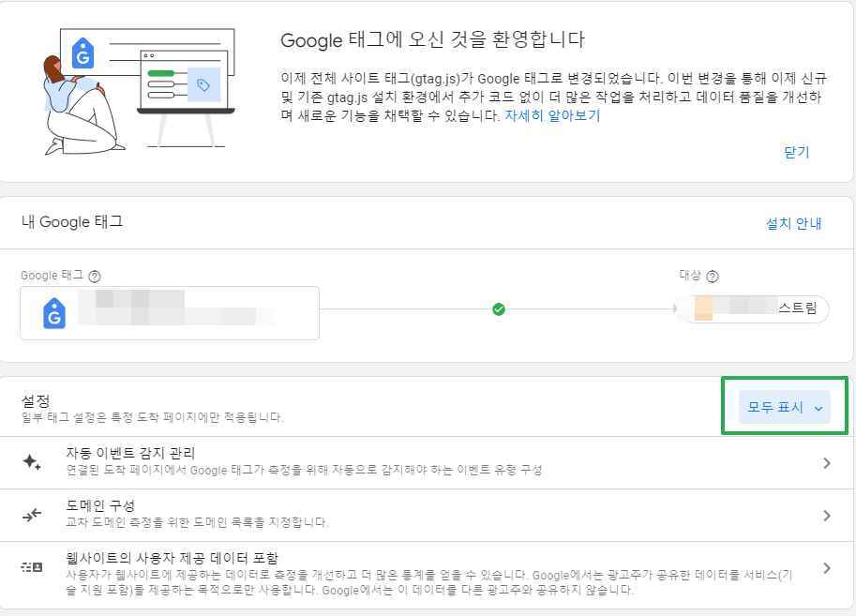The image size is (856, 616).
Task: Expand the chevron for 도메인 구성
Action: pos(827,516)
